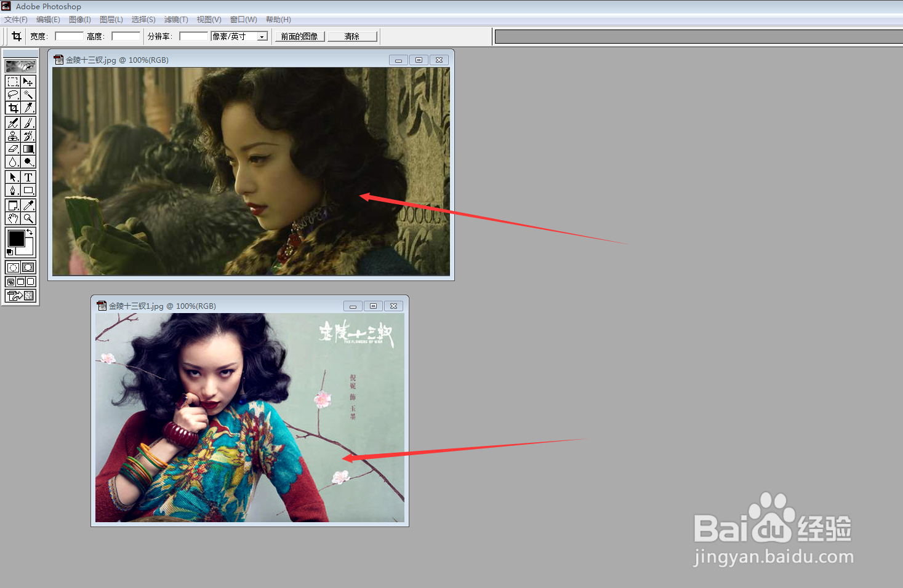Switch to Standard editing mode

point(13,268)
